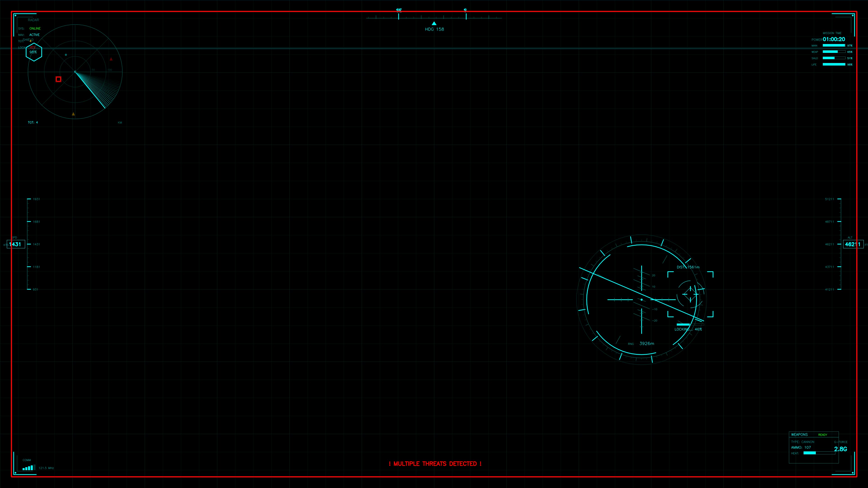Click the shield hexagon showing 98%

tap(34, 52)
